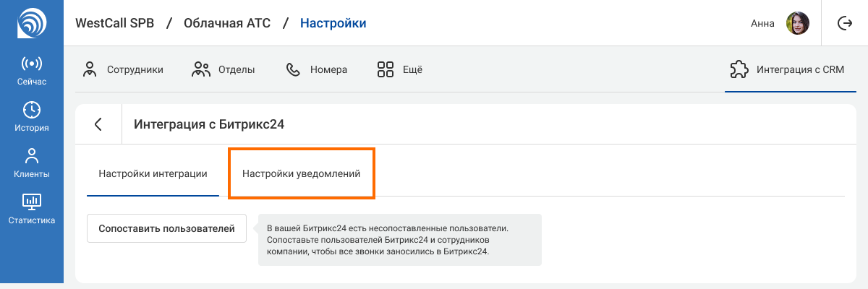Click the user name Анна
This screenshot has height=289, width=868.
click(x=762, y=23)
